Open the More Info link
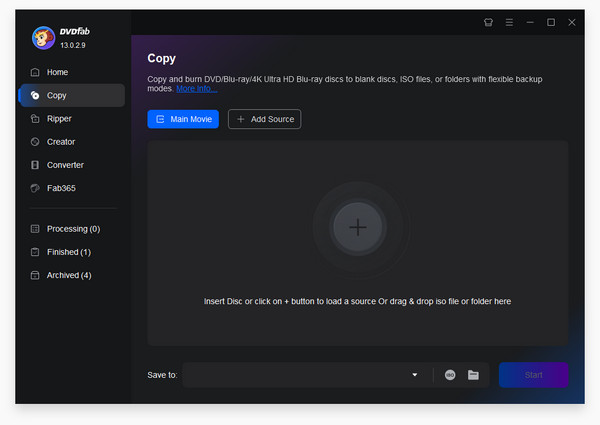 196,89
